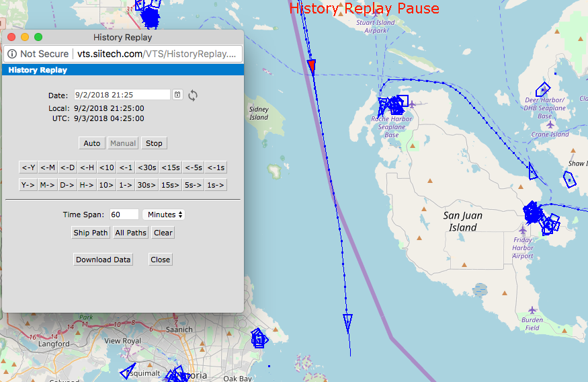This screenshot has width=588, height=382.
Task: Select the blue vessel marker near Deer Harbor
Action: click(x=542, y=89)
